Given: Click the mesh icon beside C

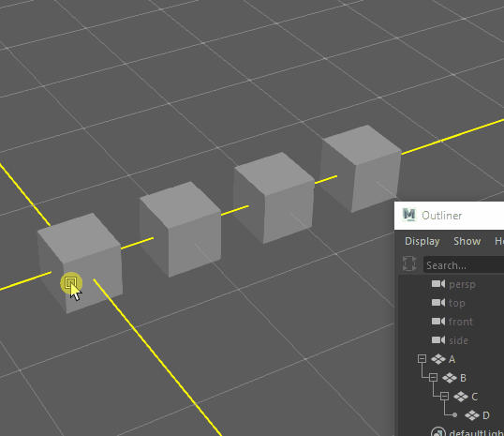Looking at the screenshot, I should click(461, 396).
